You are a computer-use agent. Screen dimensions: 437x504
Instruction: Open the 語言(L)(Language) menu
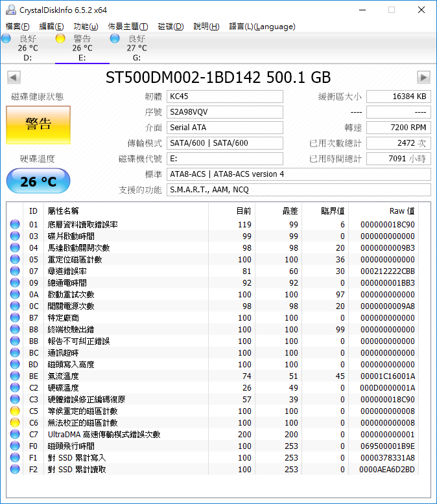[x=262, y=27]
